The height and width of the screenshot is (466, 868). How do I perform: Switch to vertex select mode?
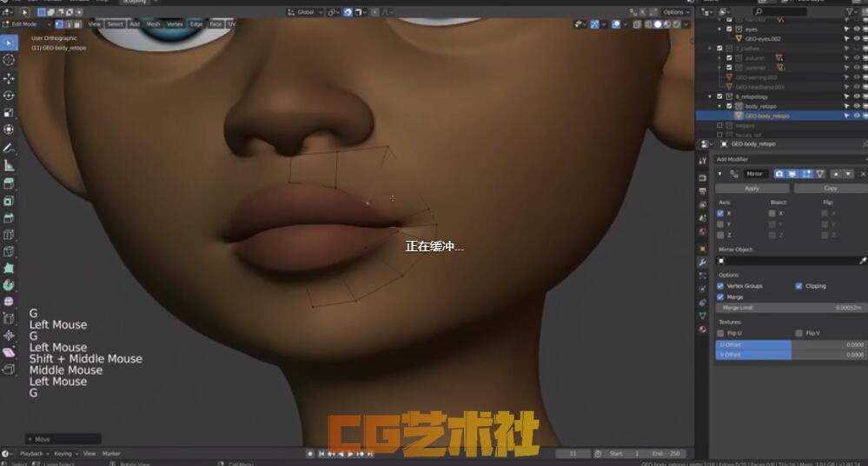point(59,23)
